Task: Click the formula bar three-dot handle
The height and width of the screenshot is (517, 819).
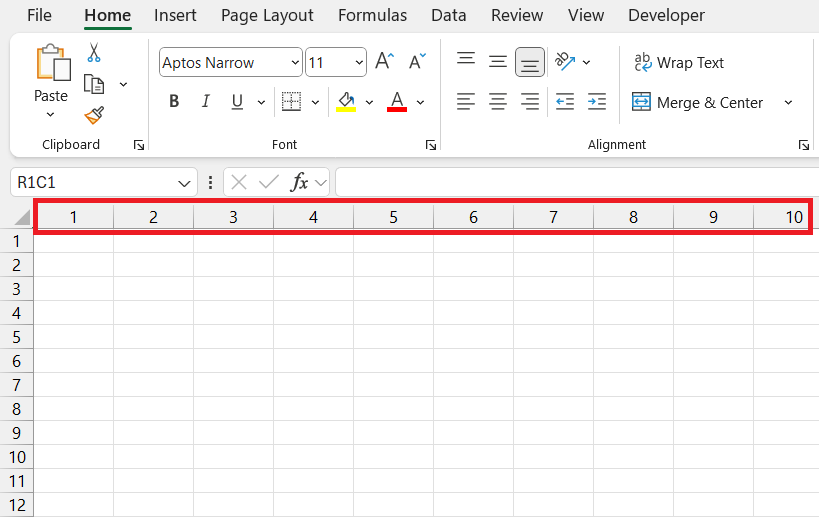Action: (x=210, y=182)
